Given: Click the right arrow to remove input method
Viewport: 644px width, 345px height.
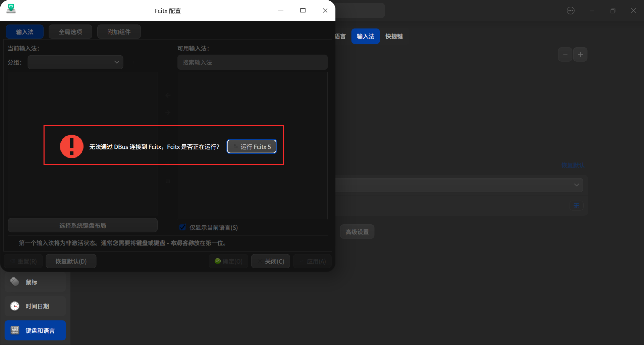Looking at the screenshot, I should (167, 113).
